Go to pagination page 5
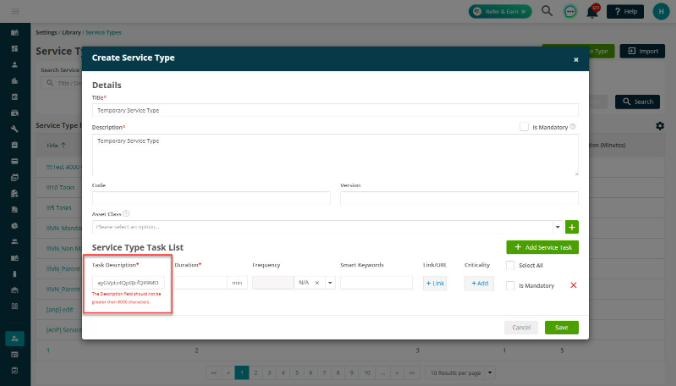676x386 pixels. (297, 373)
